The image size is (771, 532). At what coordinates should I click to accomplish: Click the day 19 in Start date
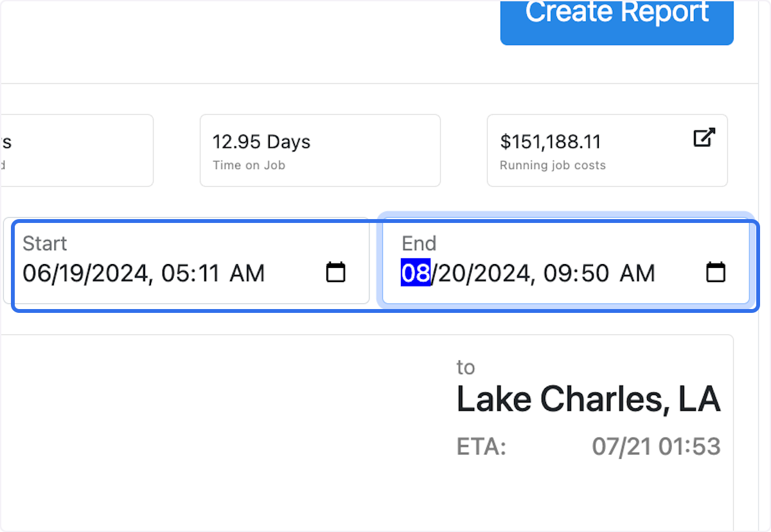tap(71, 274)
